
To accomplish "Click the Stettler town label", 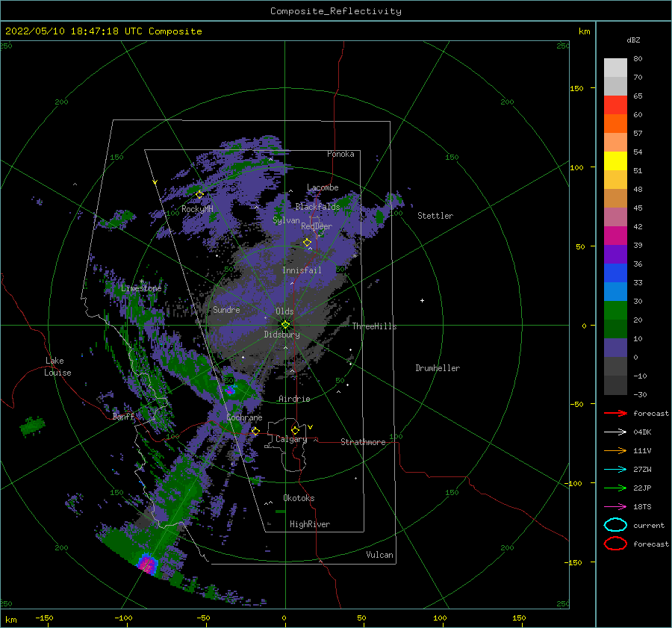I will (435, 216).
